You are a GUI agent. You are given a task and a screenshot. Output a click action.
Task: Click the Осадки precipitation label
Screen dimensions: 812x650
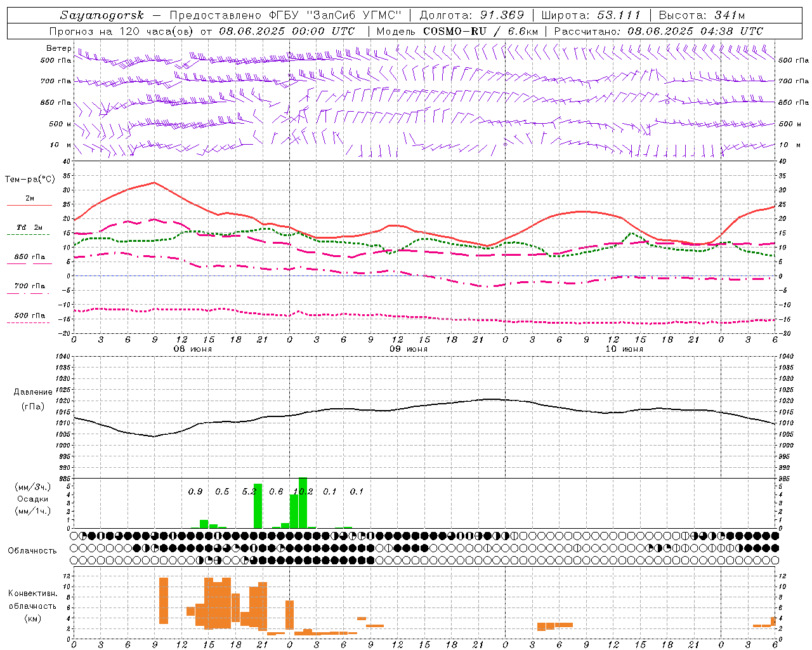click(32, 499)
